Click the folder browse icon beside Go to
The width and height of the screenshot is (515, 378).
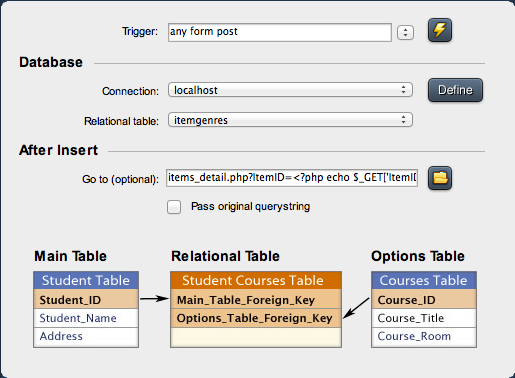(440, 178)
